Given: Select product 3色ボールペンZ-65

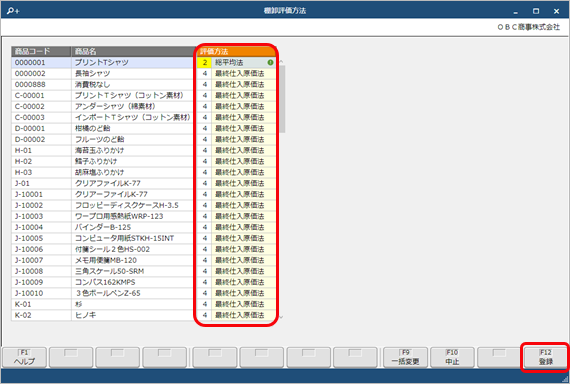Looking at the screenshot, I should (x=108, y=293).
